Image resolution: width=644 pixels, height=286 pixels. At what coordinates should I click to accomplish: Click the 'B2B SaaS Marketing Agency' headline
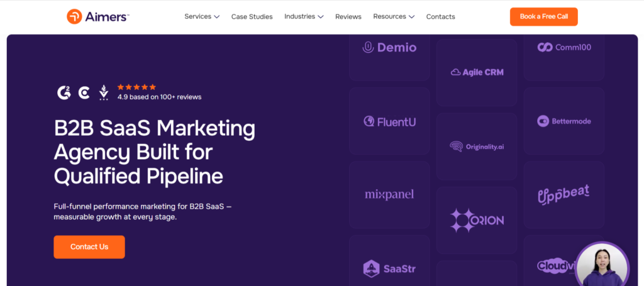(x=155, y=152)
